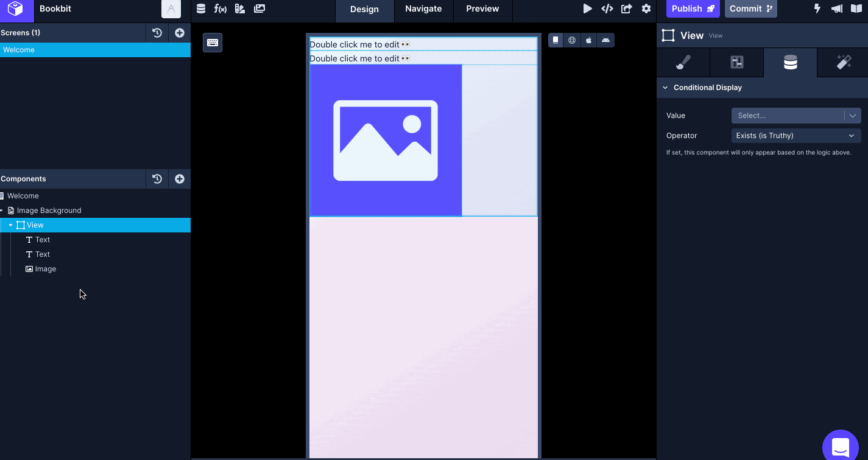
Task: Click the share/export icon
Action: [x=626, y=9]
